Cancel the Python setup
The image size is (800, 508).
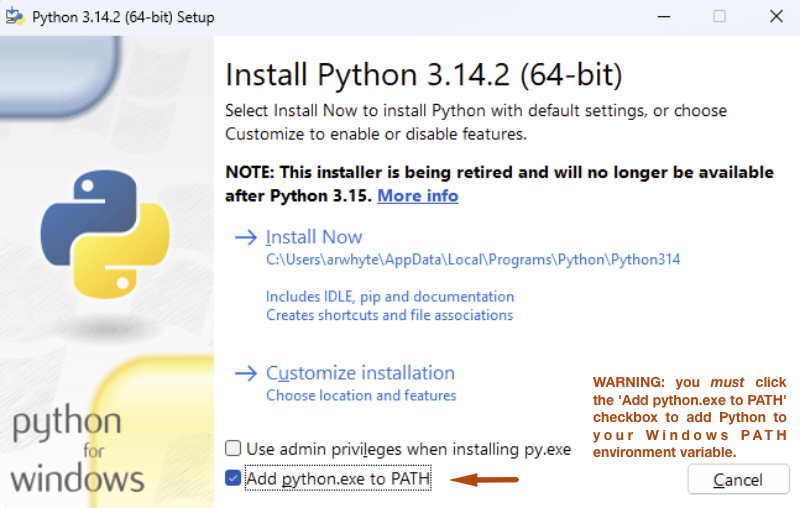pos(738,479)
